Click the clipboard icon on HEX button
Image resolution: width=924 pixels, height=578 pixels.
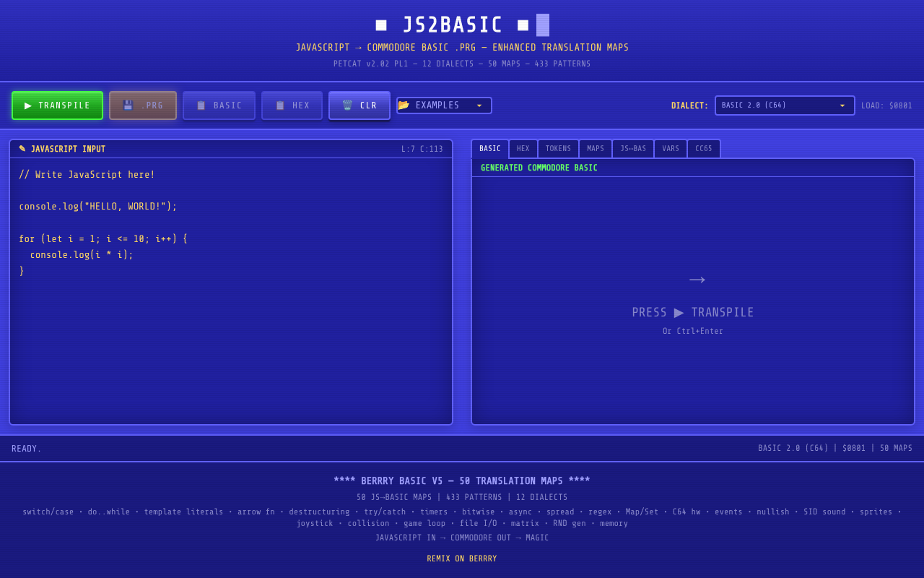coord(280,105)
